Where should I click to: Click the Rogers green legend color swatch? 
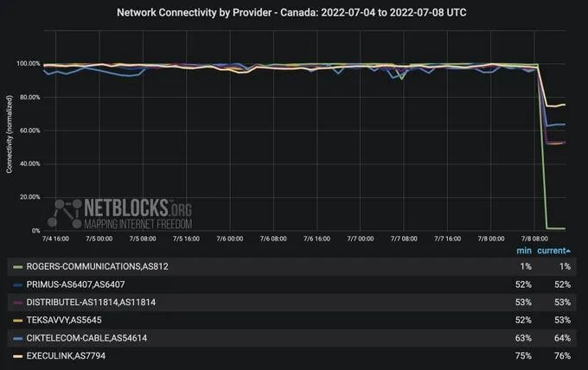[x=17, y=267]
